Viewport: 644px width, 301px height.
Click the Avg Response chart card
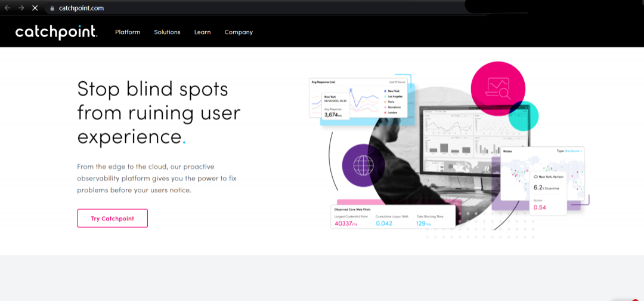358,98
